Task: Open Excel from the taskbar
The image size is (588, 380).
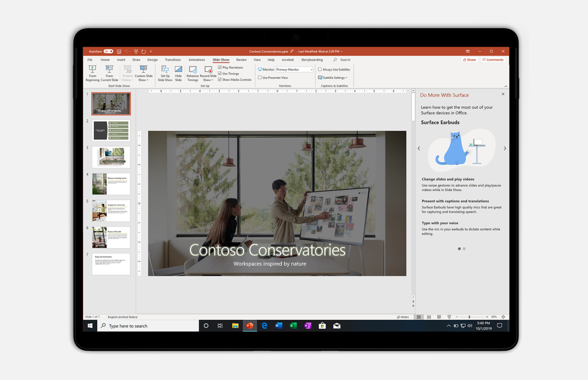Action: pyautogui.click(x=293, y=326)
